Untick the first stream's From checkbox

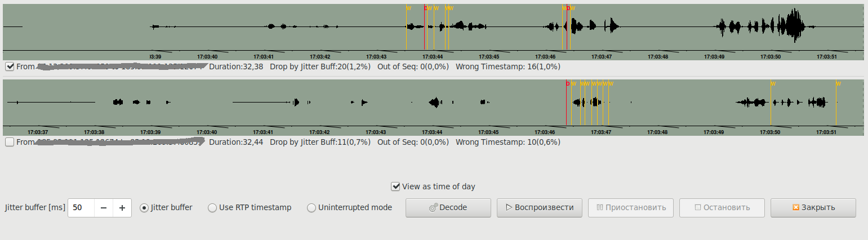coord(10,66)
